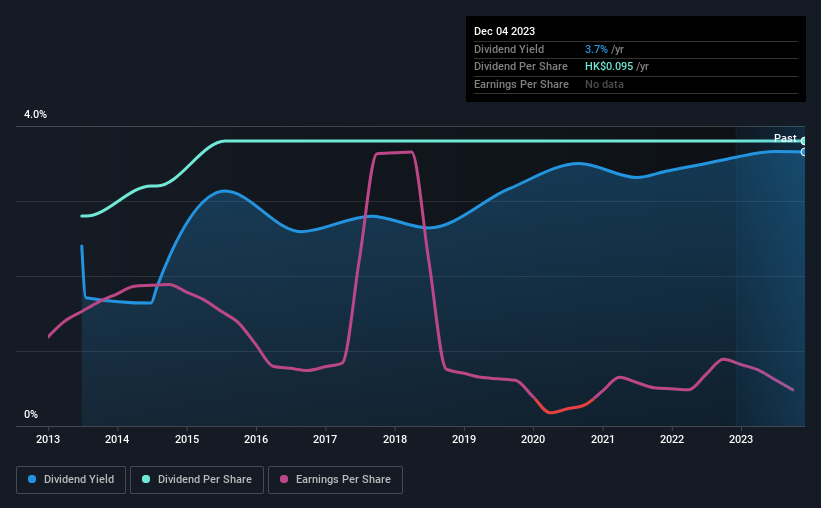This screenshot has height=508, width=821.
Task: Select the 2013 label on the x-axis
Action: [x=48, y=439]
